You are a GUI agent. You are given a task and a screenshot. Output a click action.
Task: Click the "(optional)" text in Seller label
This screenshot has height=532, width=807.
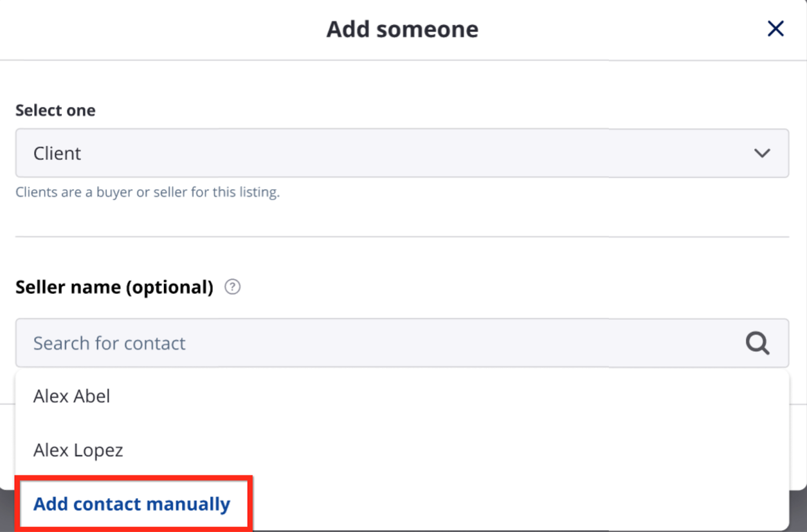[169, 287]
